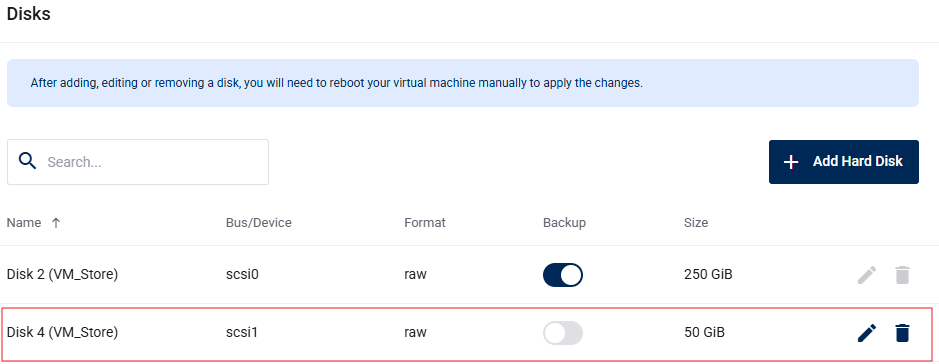Click the Backup column header

[x=565, y=223]
